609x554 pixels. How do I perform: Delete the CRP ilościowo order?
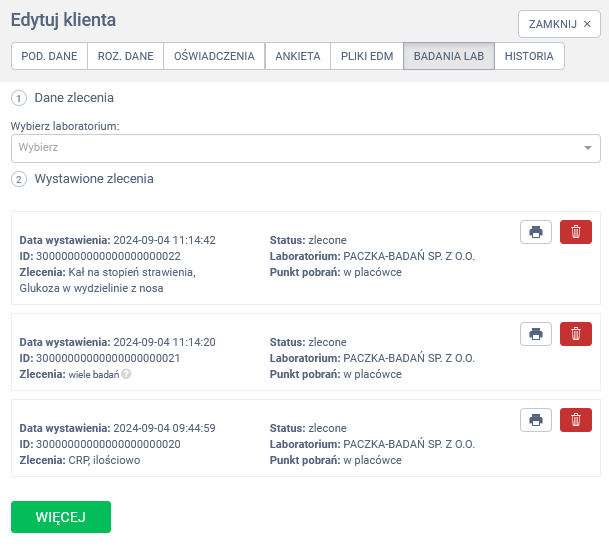coord(575,420)
